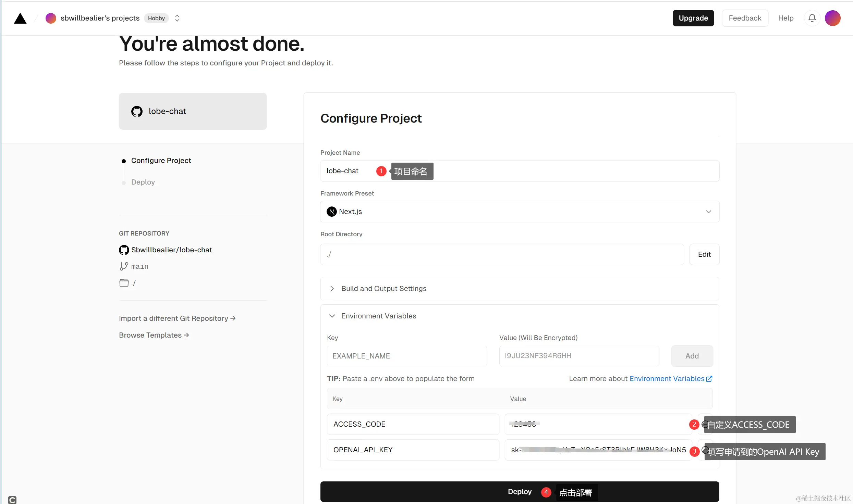
Task: Collapse the Environment Variables section
Action: click(x=332, y=316)
